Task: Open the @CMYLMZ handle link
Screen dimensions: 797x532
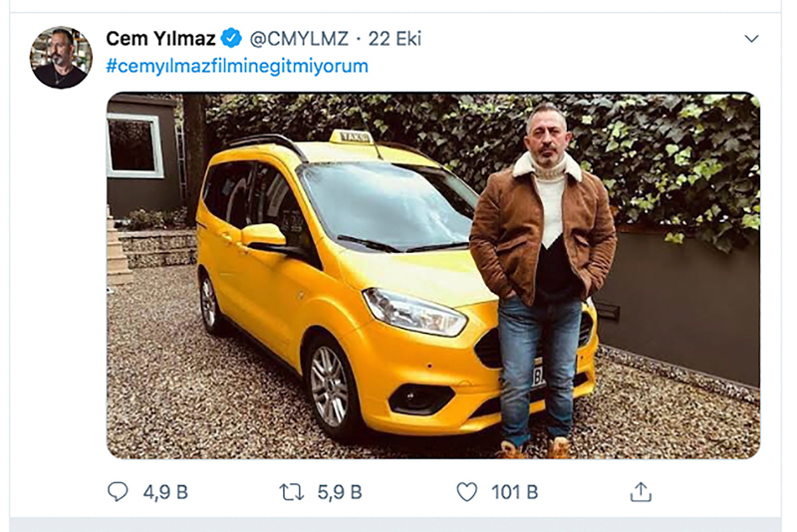Action: coord(299,39)
